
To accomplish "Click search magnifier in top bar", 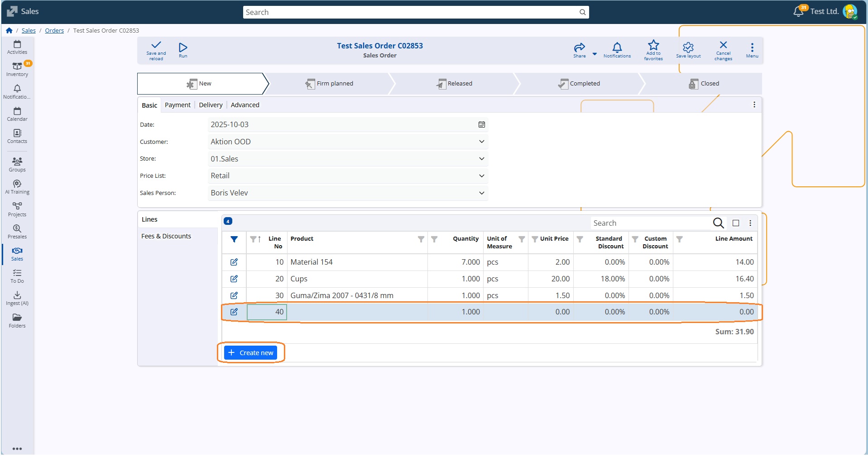I will pos(582,12).
